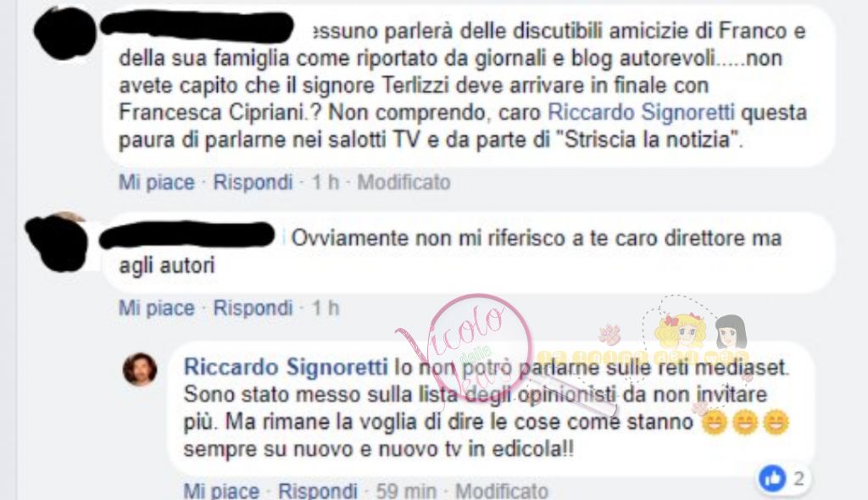Open the 59 min timestamp on the reply

coord(406,491)
